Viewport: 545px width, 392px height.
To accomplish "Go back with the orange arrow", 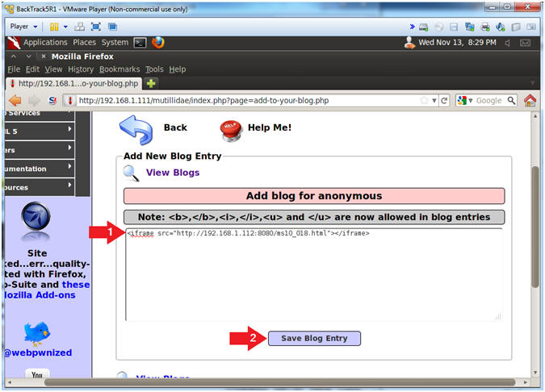I will pyautogui.click(x=15, y=101).
